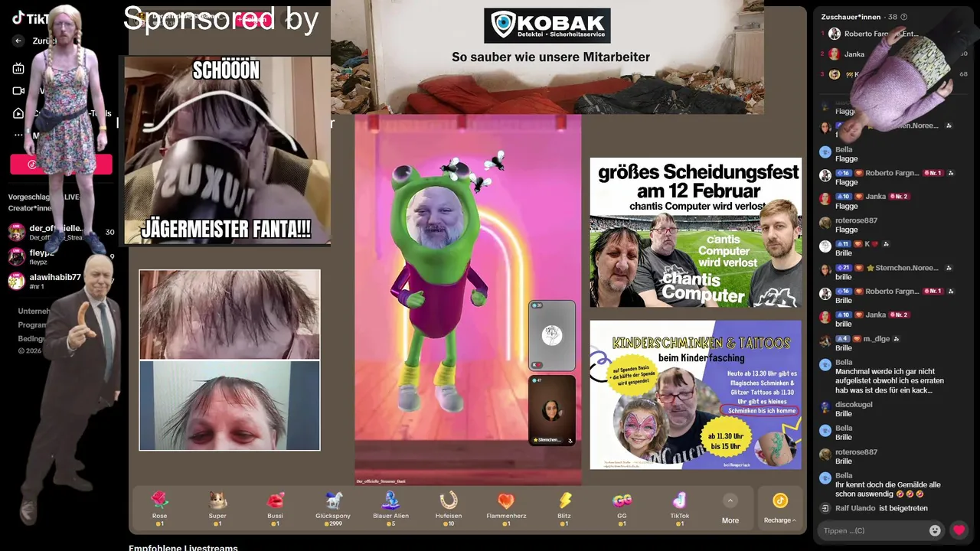The image size is (980, 551).
Task: Send the Flammenherz gift
Action: 506,509
